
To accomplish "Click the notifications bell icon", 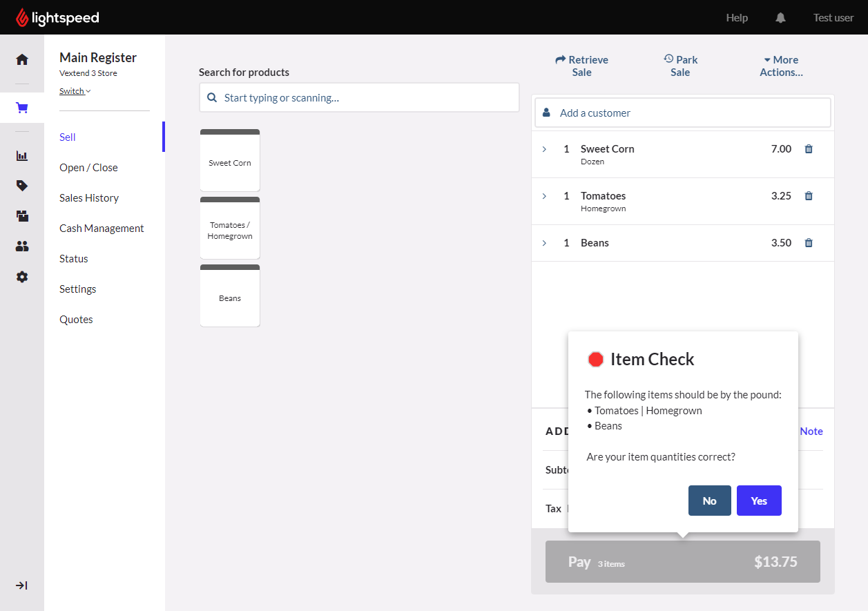I will [x=780, y=18].
